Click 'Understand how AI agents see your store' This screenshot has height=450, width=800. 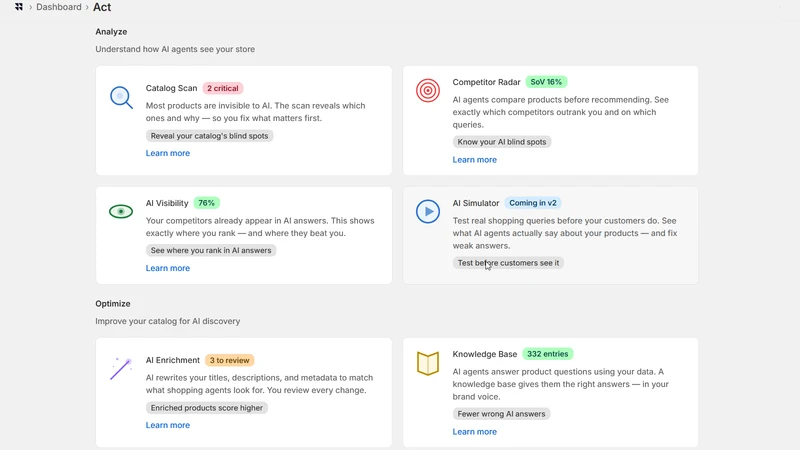(175, 49)
